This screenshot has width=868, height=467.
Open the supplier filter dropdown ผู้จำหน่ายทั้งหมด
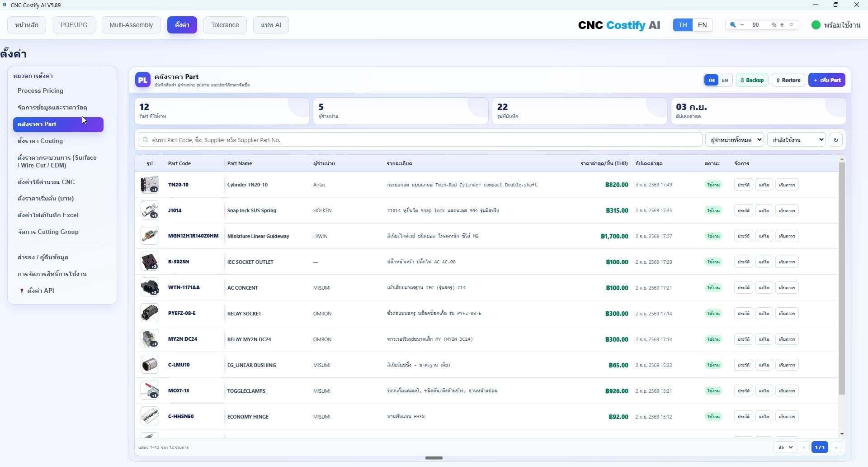734,140
